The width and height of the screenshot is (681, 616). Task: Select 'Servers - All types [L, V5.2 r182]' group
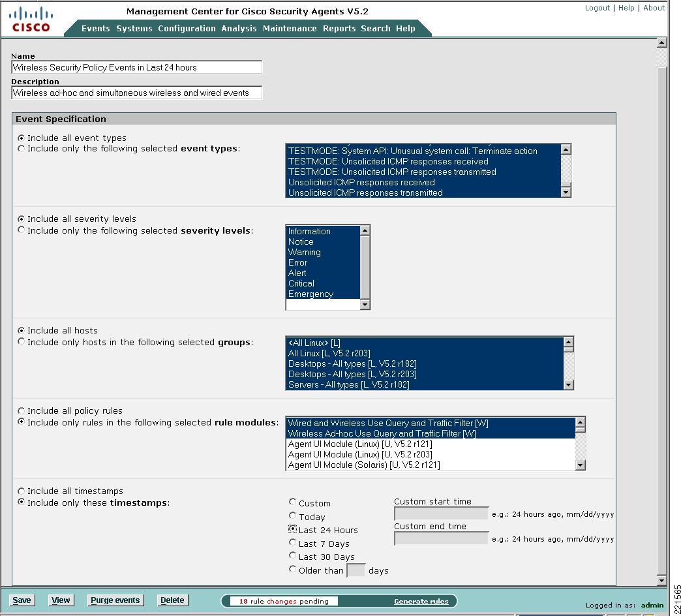click(x=425, y=384)
